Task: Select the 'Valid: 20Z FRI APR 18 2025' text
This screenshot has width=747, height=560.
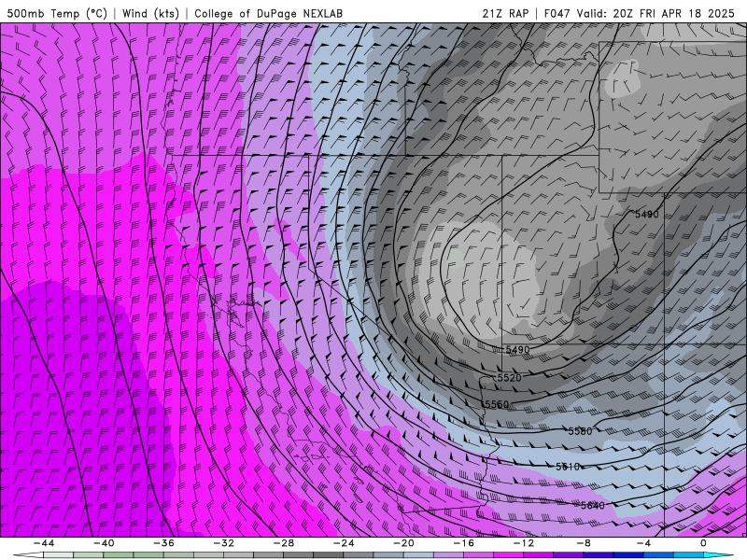Action: point(655,13)
